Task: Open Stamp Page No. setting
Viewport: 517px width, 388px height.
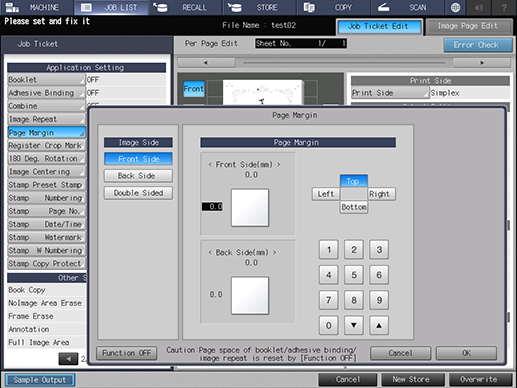Action: point(46,211)
